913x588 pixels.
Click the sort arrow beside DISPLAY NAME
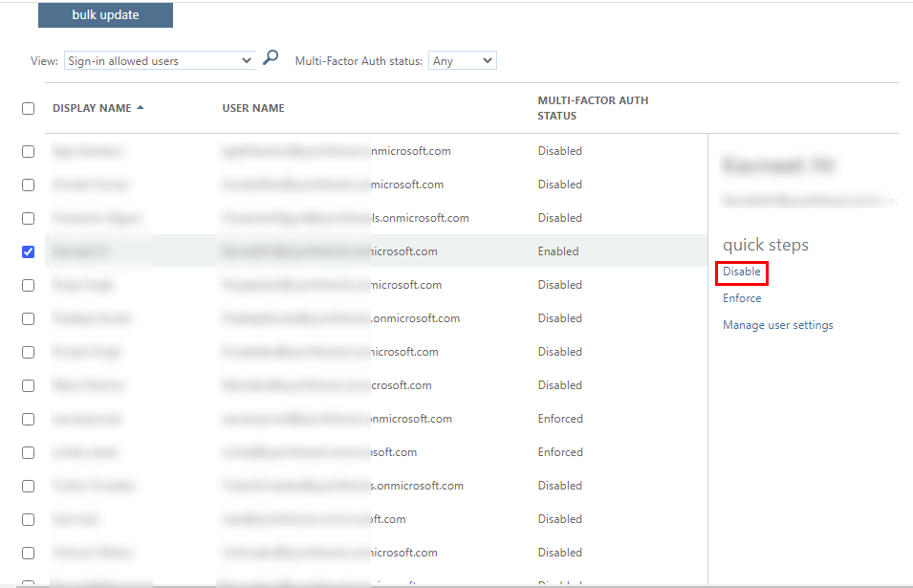(141, 108)
